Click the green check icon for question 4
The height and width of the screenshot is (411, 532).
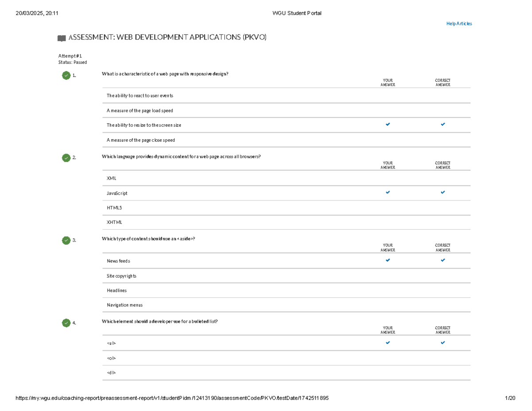click(x=66, y=323)
